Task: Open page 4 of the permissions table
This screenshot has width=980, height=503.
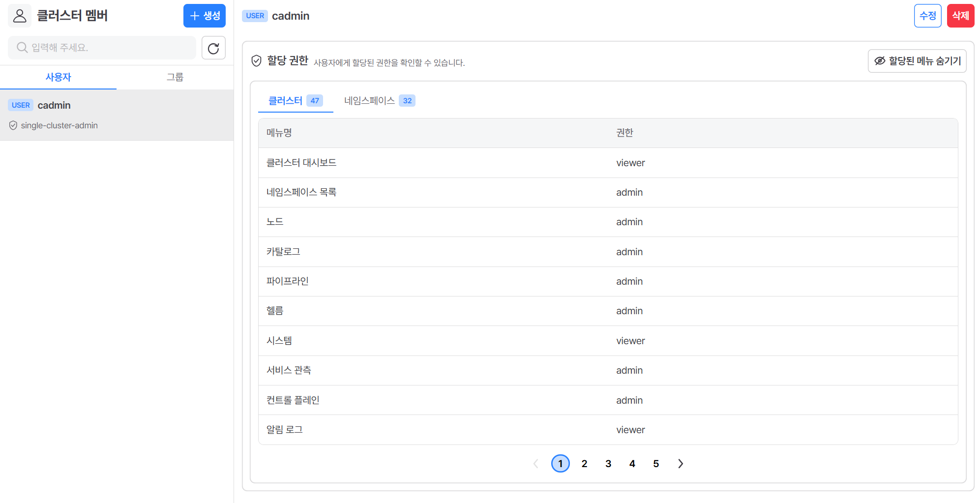Action: pyautogui.click(x=632, y=464)
